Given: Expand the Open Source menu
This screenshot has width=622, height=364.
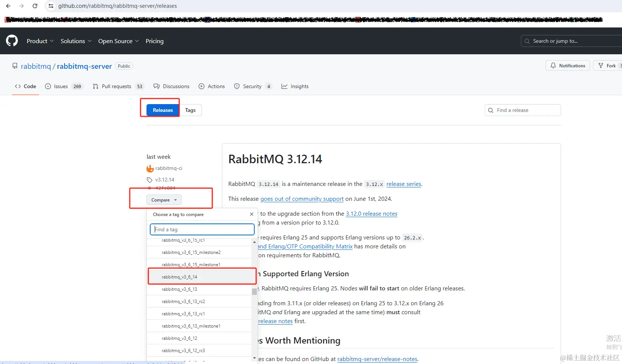Looking at the screenshot, I should pos(119,41).
